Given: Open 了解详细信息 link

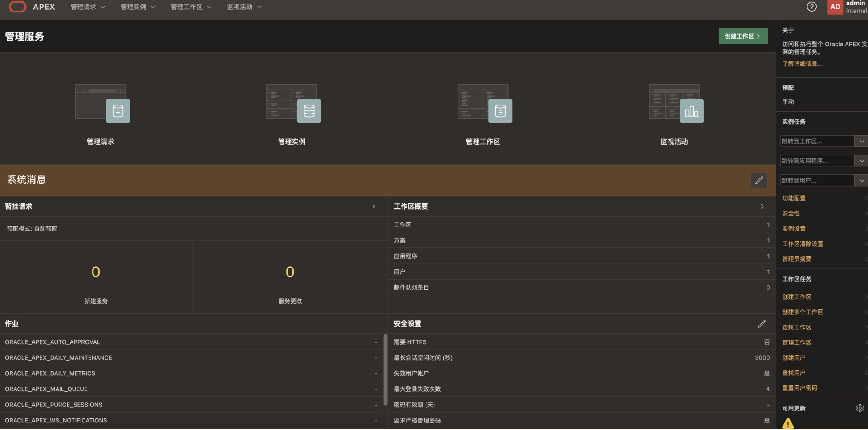Looking at the screenshot, I should 802,64.
